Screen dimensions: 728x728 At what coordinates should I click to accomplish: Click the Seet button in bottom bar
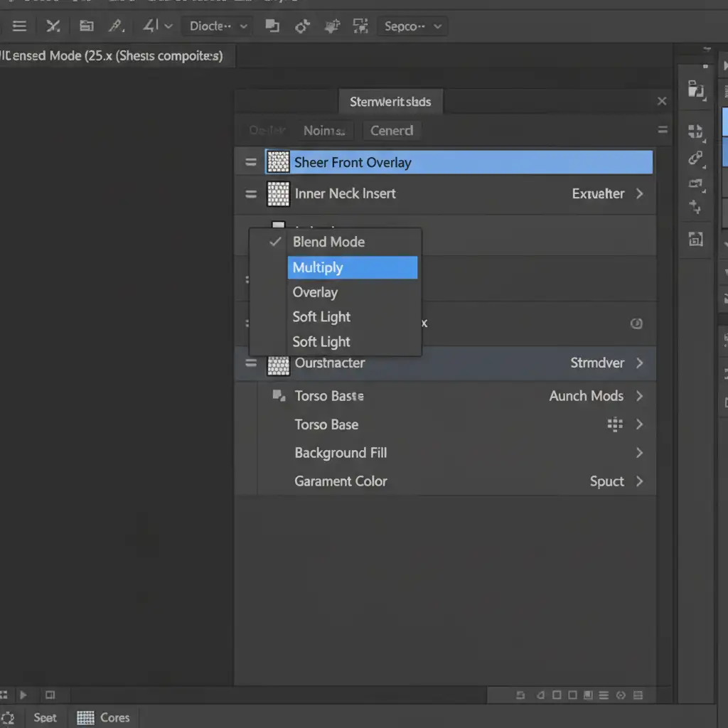point(45,717)
